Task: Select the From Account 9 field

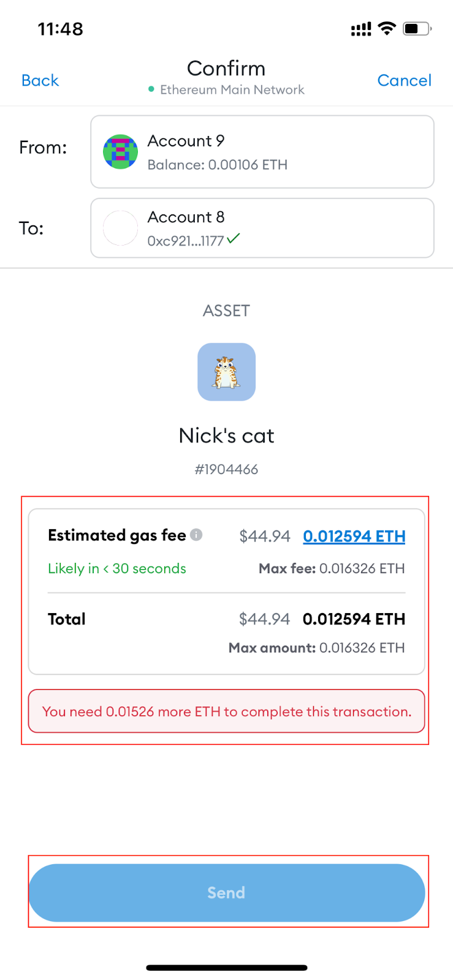Action: click(262, 152)
